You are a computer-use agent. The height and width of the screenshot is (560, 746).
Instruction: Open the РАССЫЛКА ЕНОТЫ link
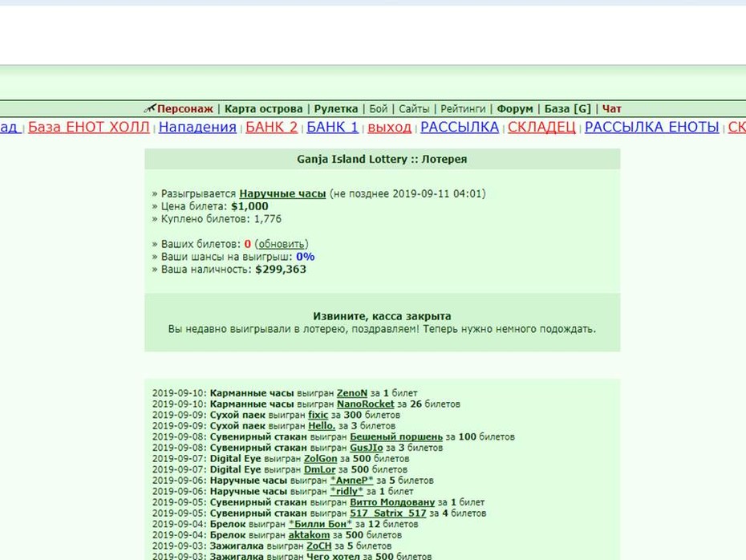[x=652, y=127]
